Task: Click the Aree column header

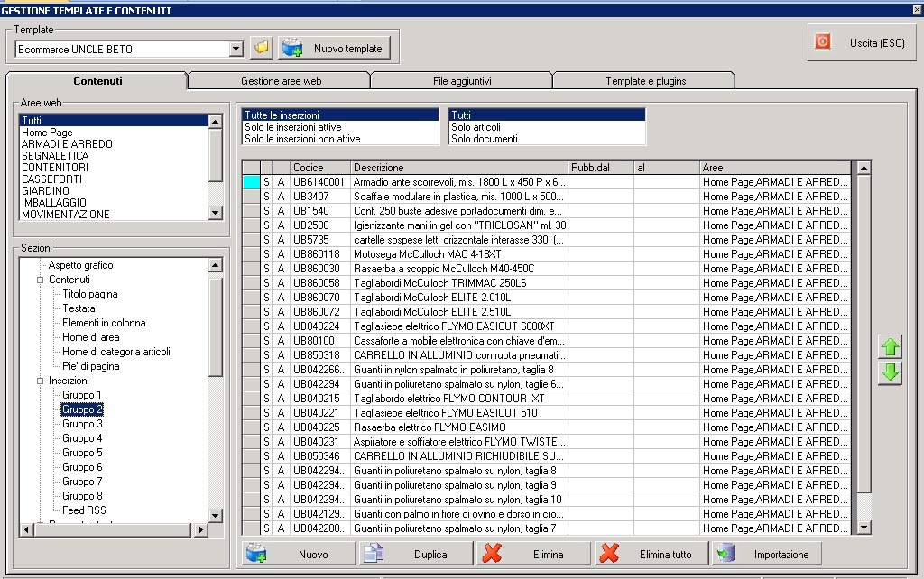Action: pos(775,168)
